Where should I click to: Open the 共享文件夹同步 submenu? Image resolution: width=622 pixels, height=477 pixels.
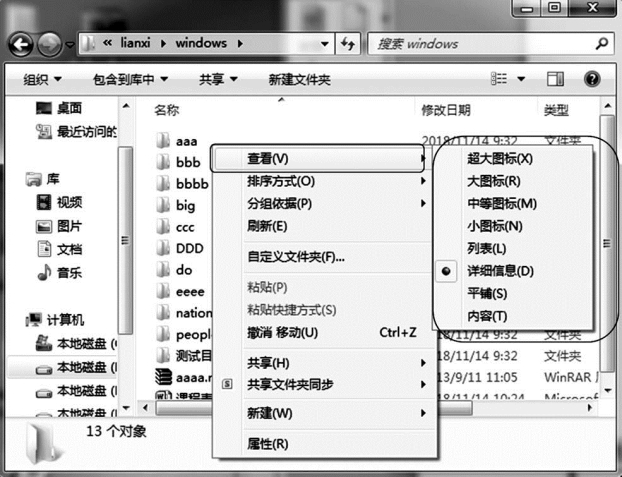(324, 384)
